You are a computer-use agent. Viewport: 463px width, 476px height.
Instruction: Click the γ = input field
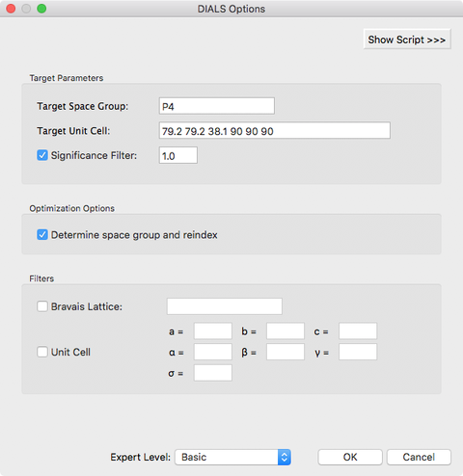(x=358, y=352)
